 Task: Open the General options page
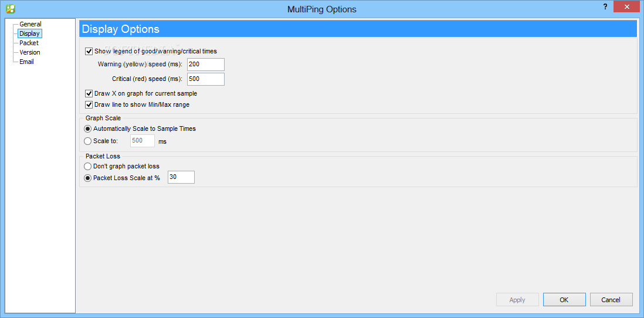point(30,24)
